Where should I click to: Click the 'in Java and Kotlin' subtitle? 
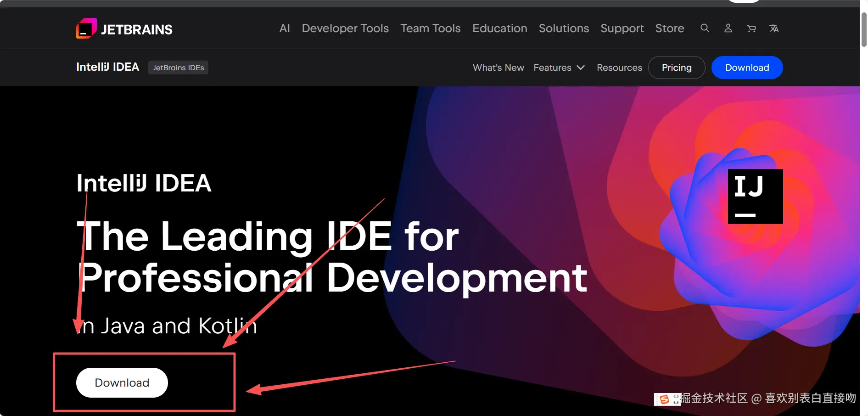(167, 326)
